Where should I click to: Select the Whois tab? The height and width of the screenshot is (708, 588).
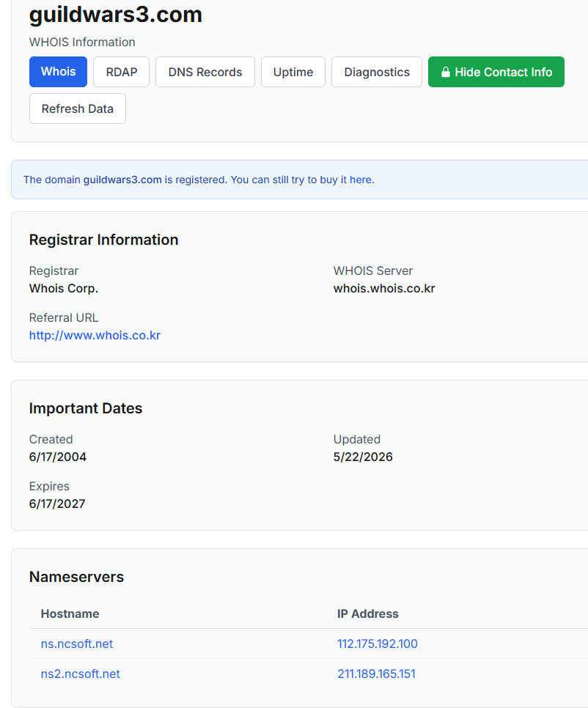click(58, 72)
